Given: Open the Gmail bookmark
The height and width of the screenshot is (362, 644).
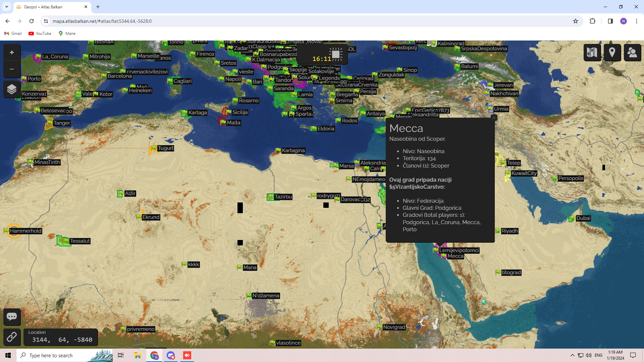Looking at the screenshot, I should [13, 34].
